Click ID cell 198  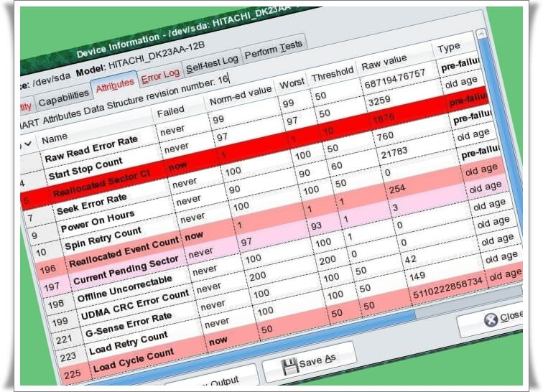pyautogui.click(x=56, y=304)
